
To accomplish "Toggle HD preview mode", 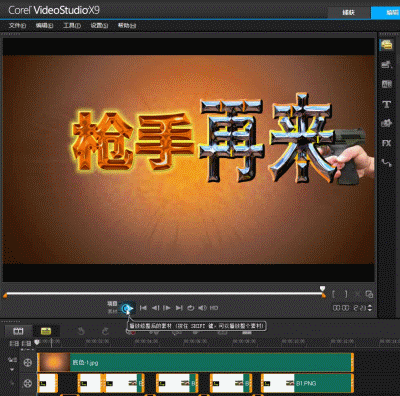I will tap(214, 308).
